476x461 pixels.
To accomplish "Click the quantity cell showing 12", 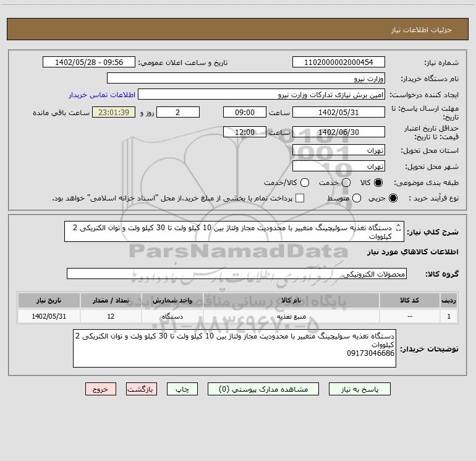I will click(111, 316).
